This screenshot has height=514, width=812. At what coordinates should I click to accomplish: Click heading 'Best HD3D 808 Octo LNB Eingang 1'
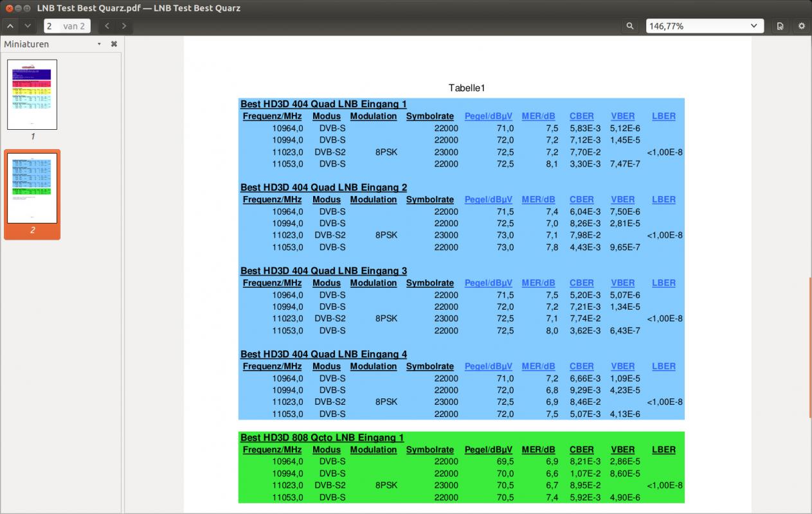pos(322,438)
